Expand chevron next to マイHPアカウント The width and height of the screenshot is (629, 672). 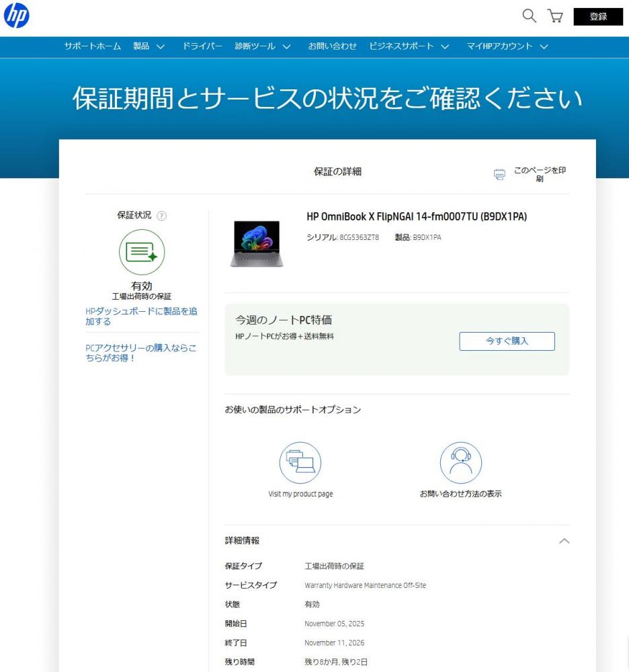coord(544,47)
